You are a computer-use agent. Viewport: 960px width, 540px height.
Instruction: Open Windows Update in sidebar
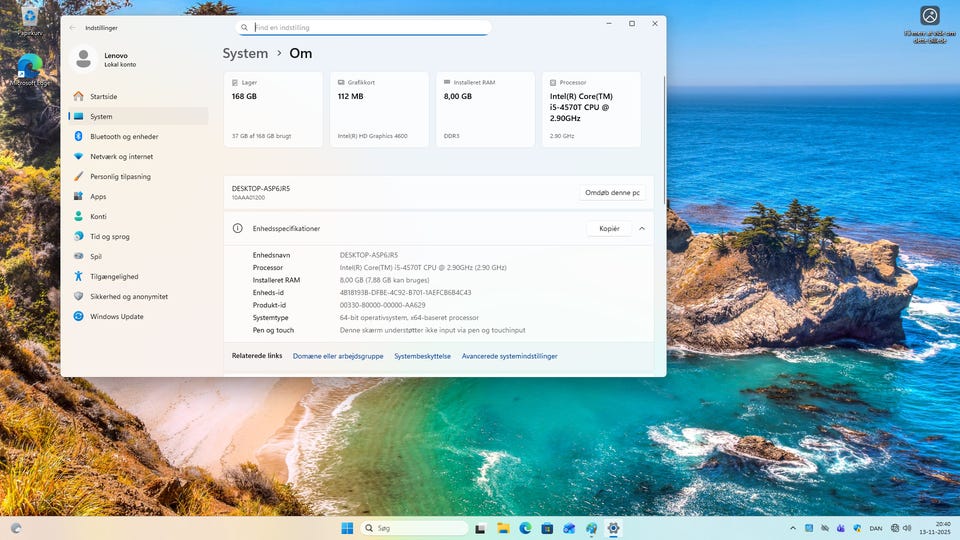116,317
